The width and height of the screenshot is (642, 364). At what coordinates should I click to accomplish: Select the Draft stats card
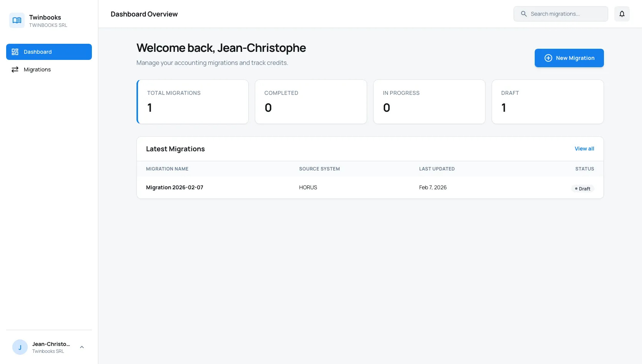(547, 102)
